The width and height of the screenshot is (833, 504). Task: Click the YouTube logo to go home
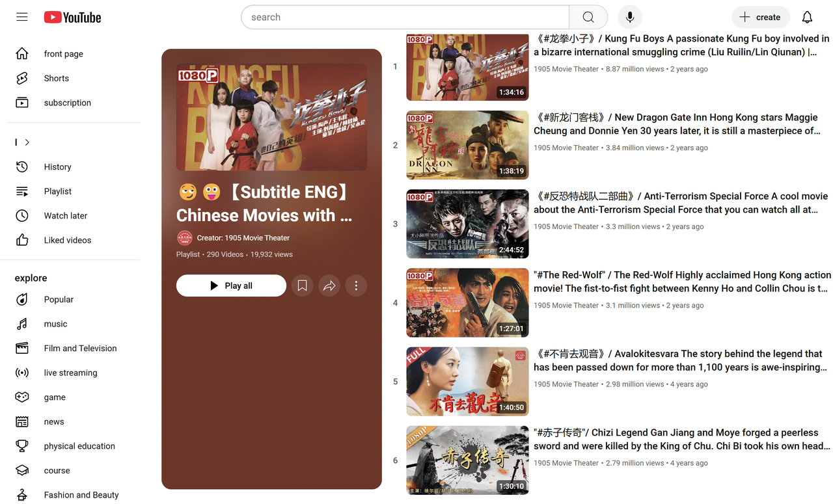pos(72,17)
